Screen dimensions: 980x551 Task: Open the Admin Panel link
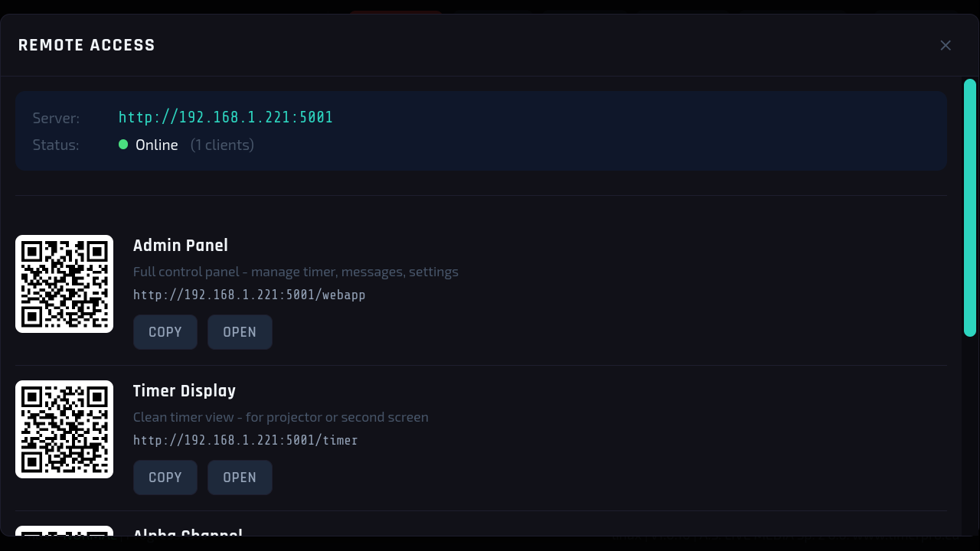240,332
